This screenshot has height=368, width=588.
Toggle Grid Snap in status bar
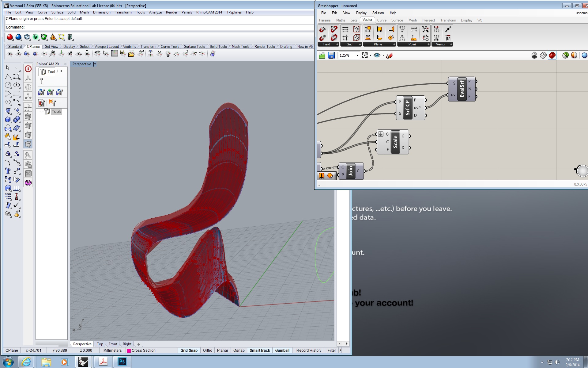pyautogui.click(x=189, y=351)
